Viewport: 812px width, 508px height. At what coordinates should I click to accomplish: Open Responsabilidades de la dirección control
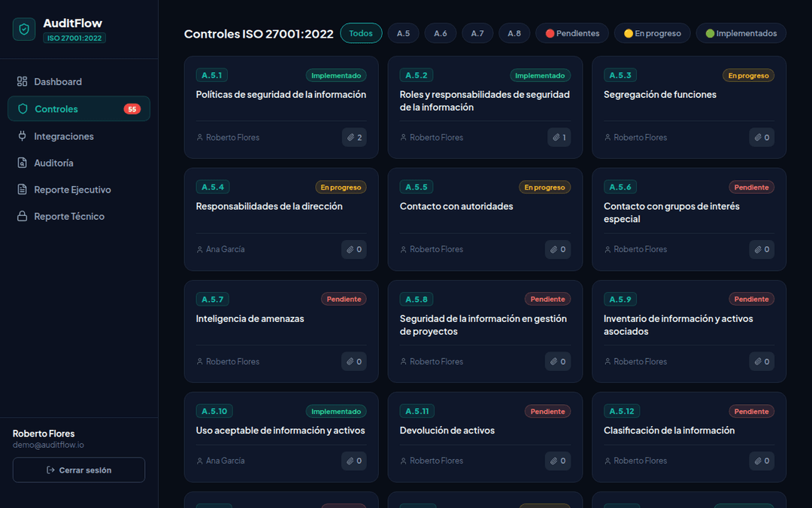pyautogui.click(x=269, y=206)
